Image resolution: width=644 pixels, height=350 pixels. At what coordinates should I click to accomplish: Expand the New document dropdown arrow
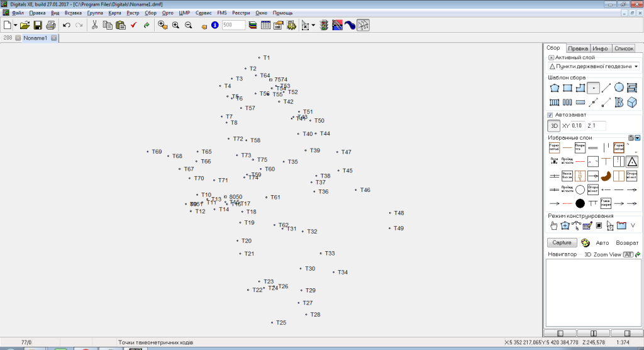tap(15, 25)
